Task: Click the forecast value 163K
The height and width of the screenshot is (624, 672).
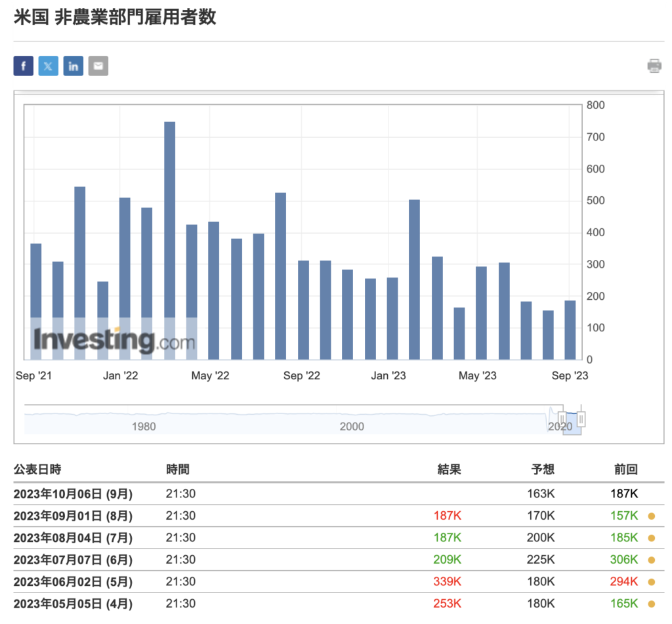Action: [x=541, y=493]
